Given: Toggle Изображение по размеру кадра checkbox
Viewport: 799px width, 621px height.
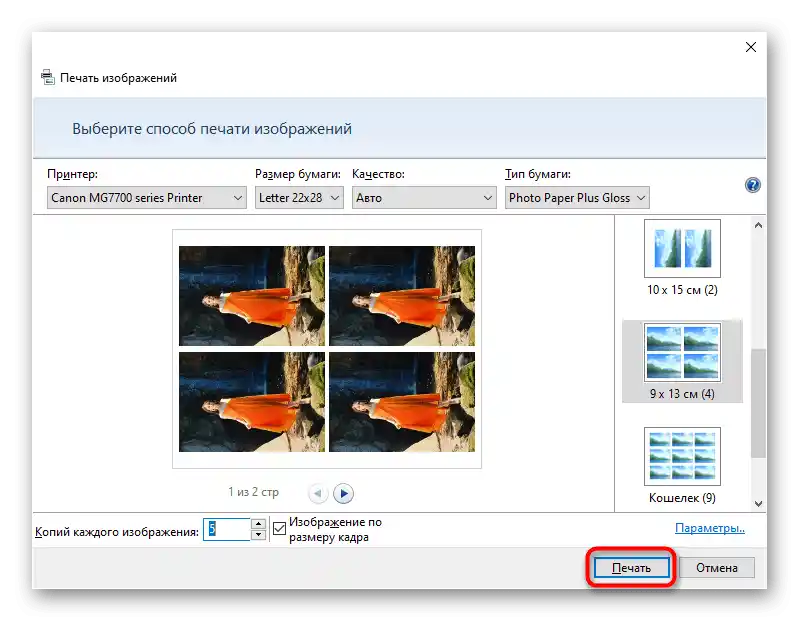Looking at the screenshot, I should coord(279,529).
